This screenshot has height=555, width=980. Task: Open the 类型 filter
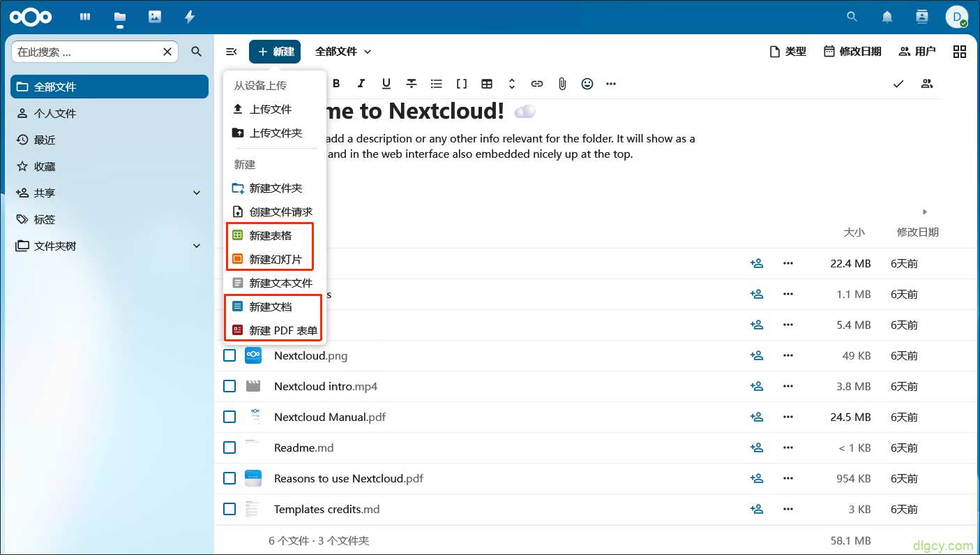787,52
